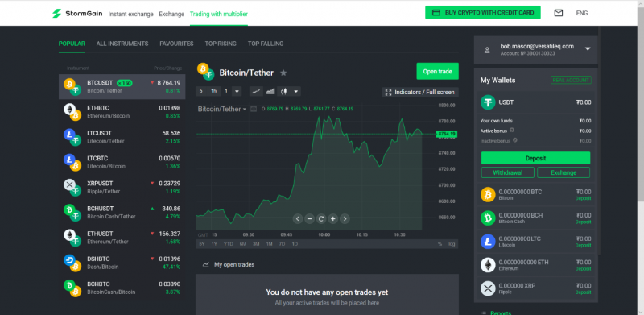644x315 pixels.
Task: Open the chart type dropdown arrow
Action: [x=296, y=91]
